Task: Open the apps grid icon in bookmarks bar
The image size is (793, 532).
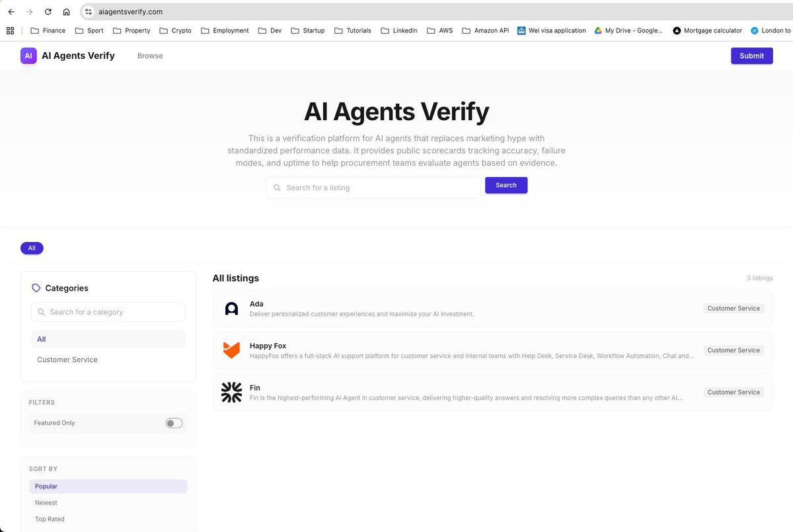Action: (10, 30)
